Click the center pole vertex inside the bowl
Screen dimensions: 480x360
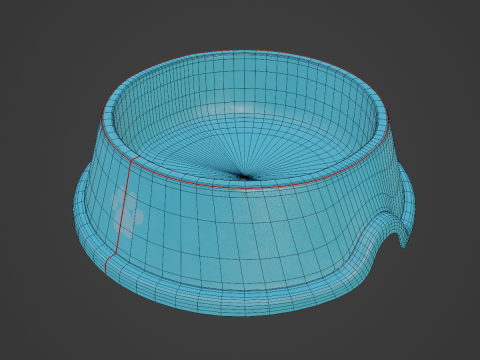pos(244,177)
